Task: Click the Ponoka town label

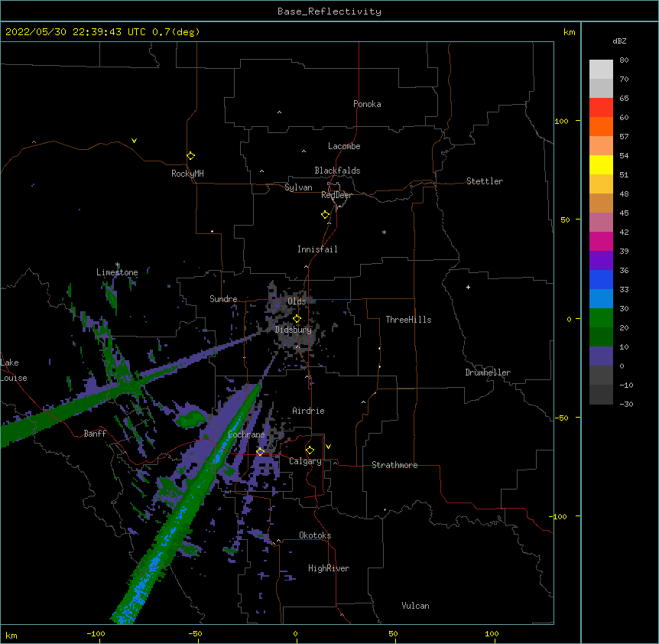Action: [x=367, y=104]
